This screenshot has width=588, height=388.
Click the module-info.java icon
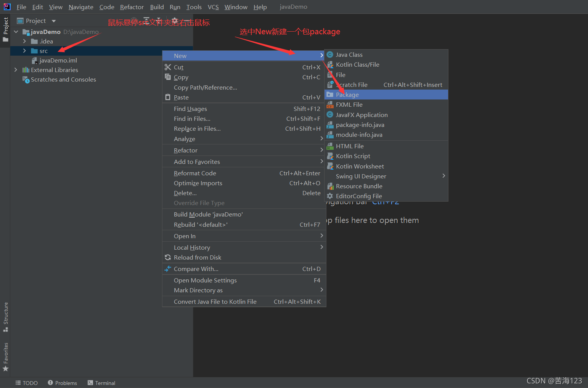click(330, 135)
